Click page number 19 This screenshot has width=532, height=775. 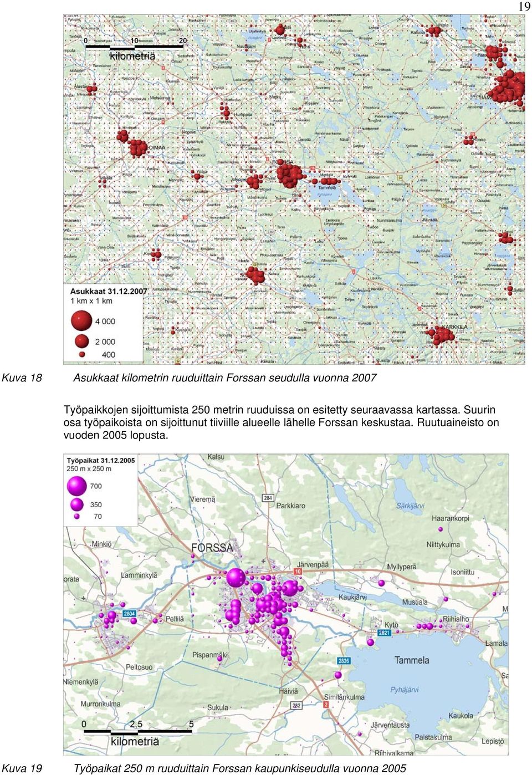click(x=524, y=7)
